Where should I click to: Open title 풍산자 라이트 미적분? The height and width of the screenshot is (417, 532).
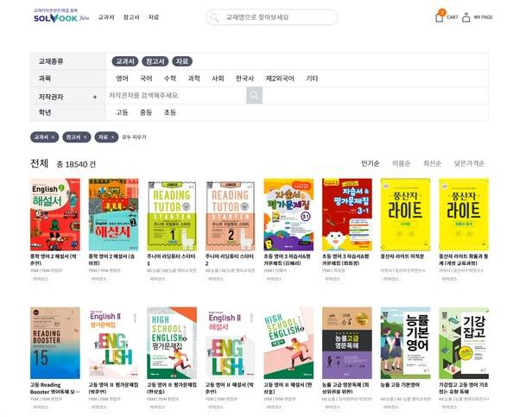pyautogui.click(x=402, y=256)
